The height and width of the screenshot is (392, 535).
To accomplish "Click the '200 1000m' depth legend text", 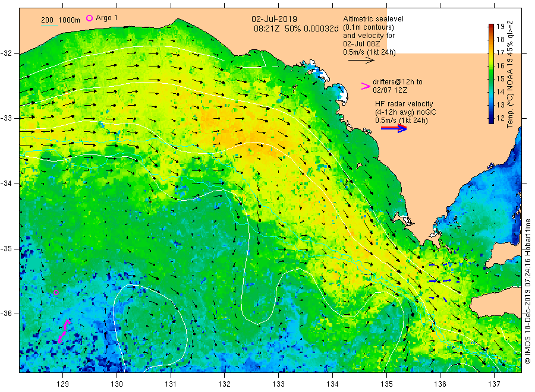I will pos(61,20).
